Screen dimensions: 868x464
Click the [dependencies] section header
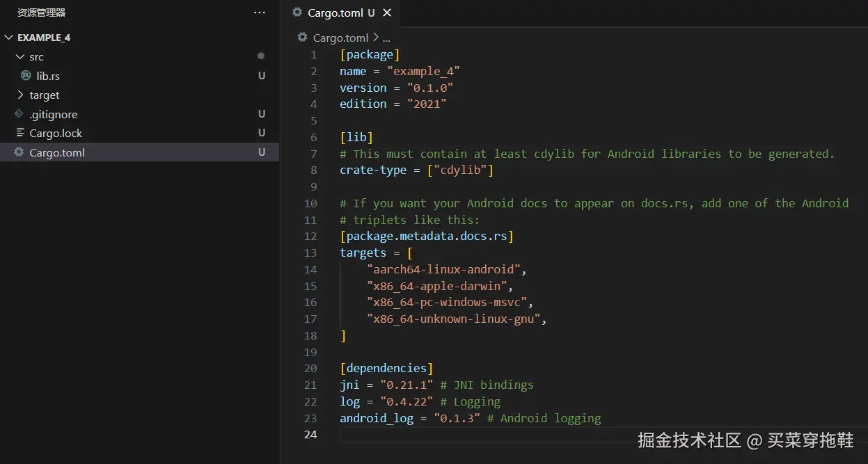[386, 369]
